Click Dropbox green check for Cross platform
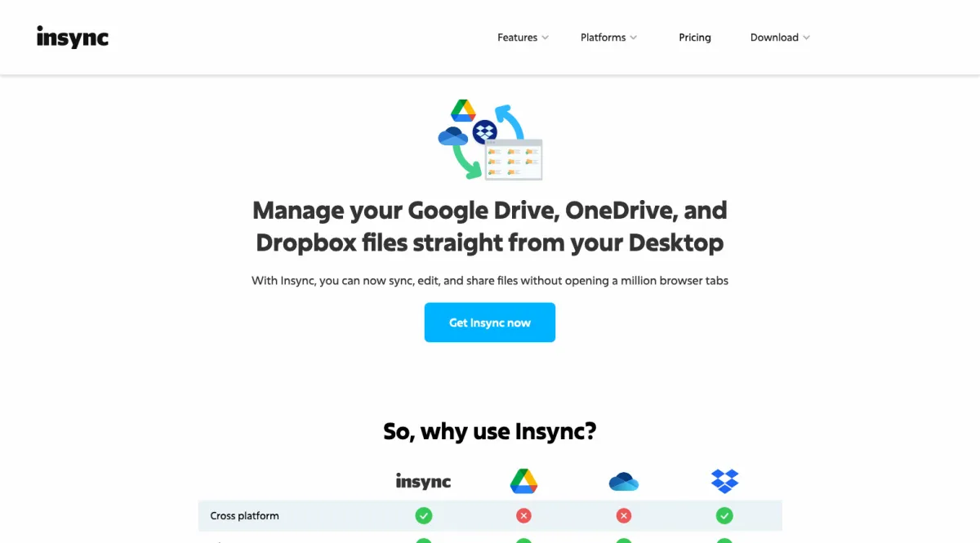Screen dimensions: 980x543 coord(724,516)
